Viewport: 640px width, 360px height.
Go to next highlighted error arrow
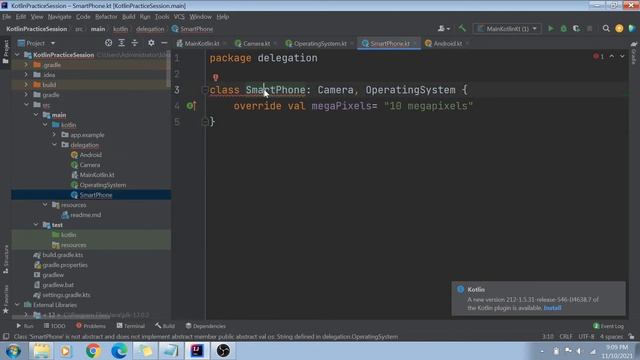622,56
